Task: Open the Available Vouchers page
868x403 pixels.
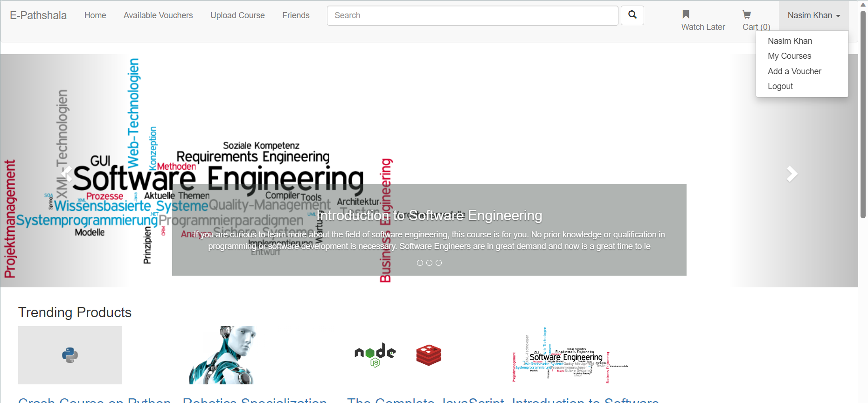Action: point(158,15)
